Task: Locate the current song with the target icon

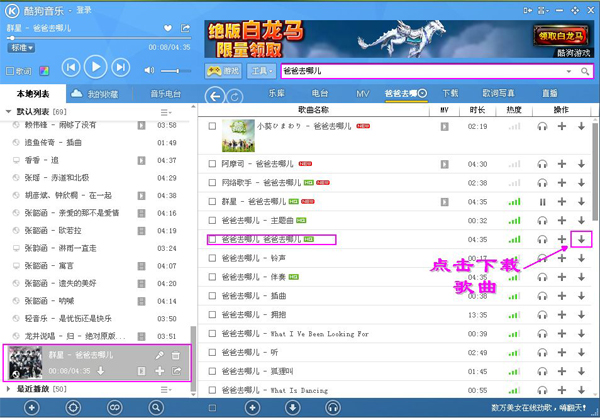Action: (x=73, y=408)
